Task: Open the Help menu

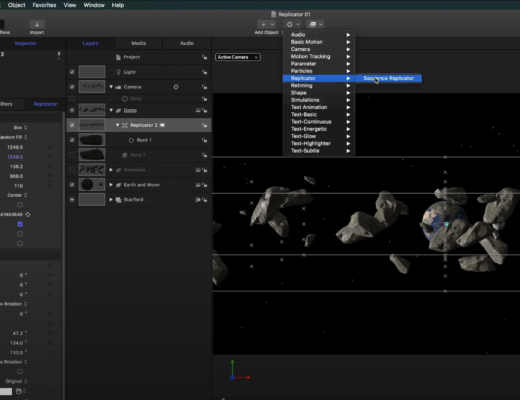Action: tap(118, 5)
